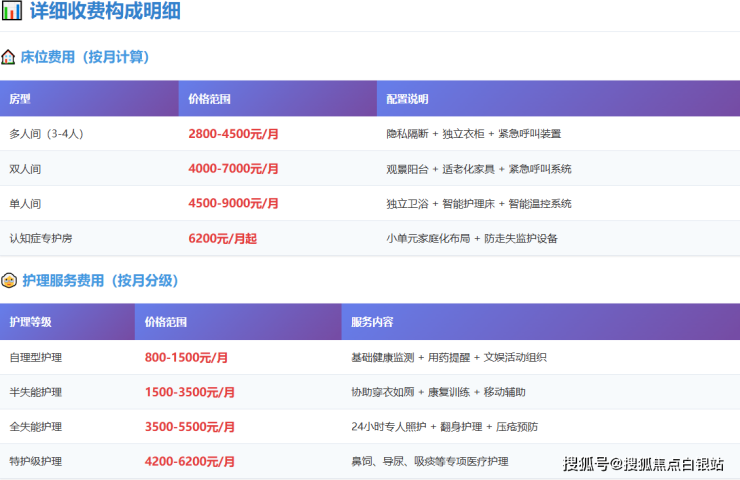Click the 护理服务费用（按月分级）section title

100,281
